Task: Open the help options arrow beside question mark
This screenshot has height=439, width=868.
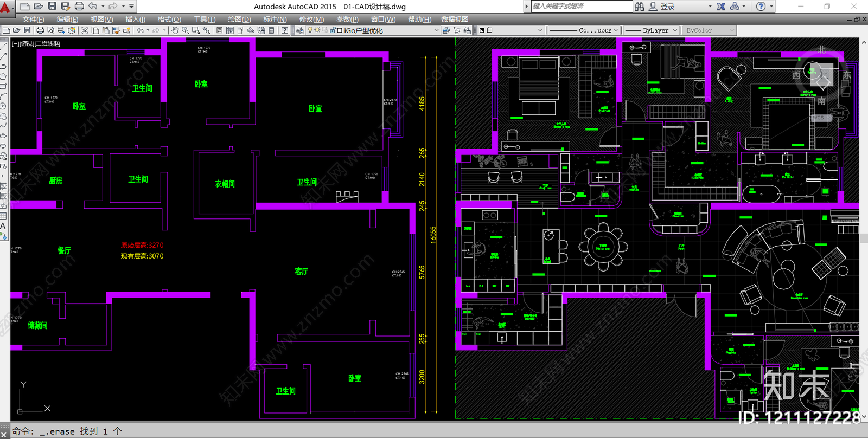Action: [x=771, y=7]
